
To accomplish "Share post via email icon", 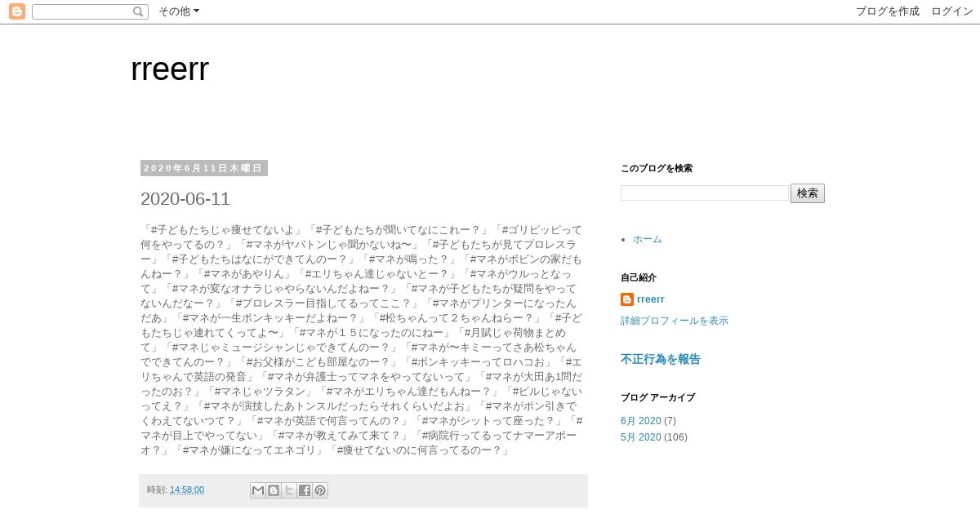I will pyautogui.click(x=258, y=490).
